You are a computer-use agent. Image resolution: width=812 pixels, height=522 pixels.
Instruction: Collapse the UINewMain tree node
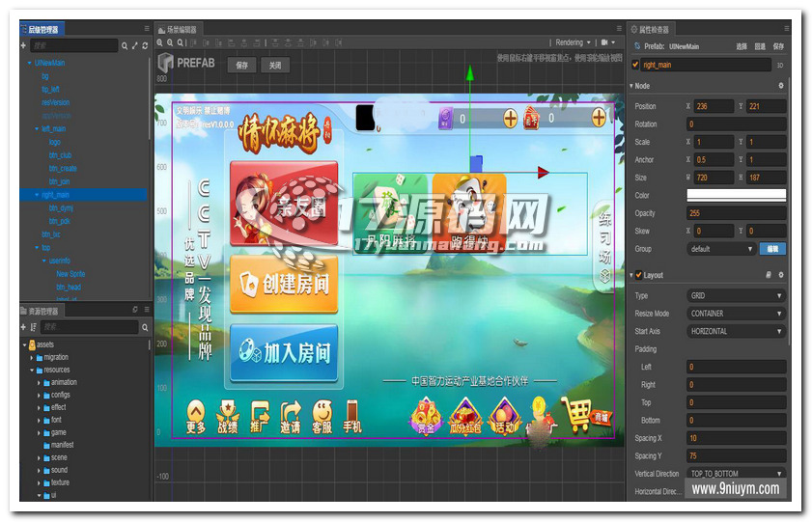[30, 63]
